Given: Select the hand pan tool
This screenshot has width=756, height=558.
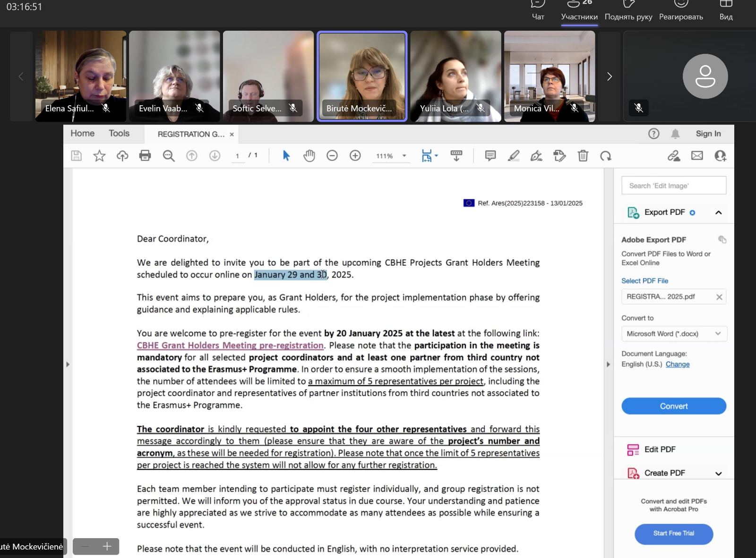Looking at the screenshot, I should (309, 156).
